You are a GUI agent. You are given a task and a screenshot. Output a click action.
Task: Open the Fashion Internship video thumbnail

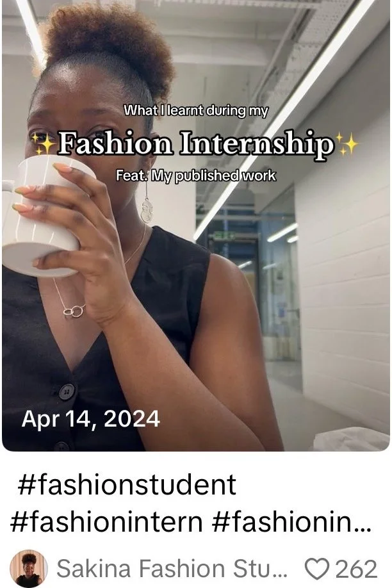tap(196, 225)
